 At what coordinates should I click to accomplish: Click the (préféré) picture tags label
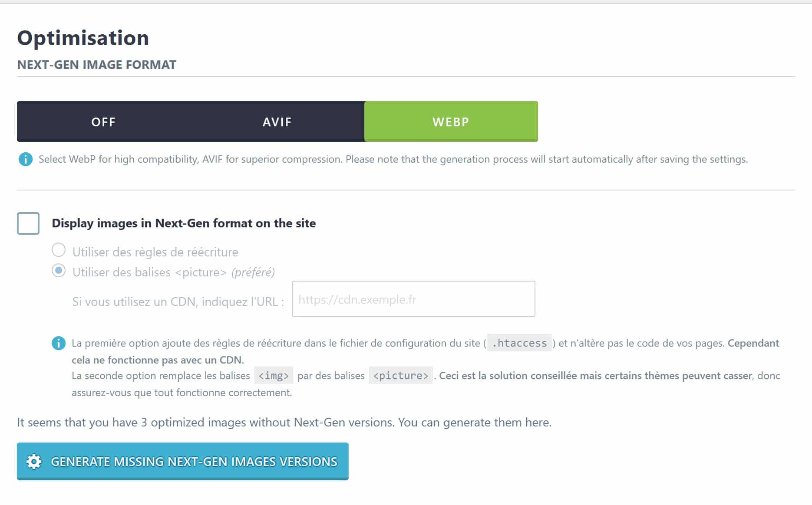coord(173,272)
